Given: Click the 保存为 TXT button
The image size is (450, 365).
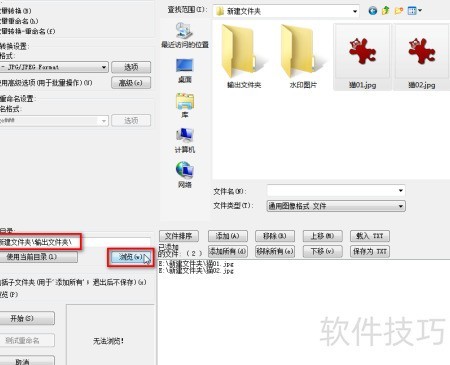Looking at the screenshot, I should point(370,251).
